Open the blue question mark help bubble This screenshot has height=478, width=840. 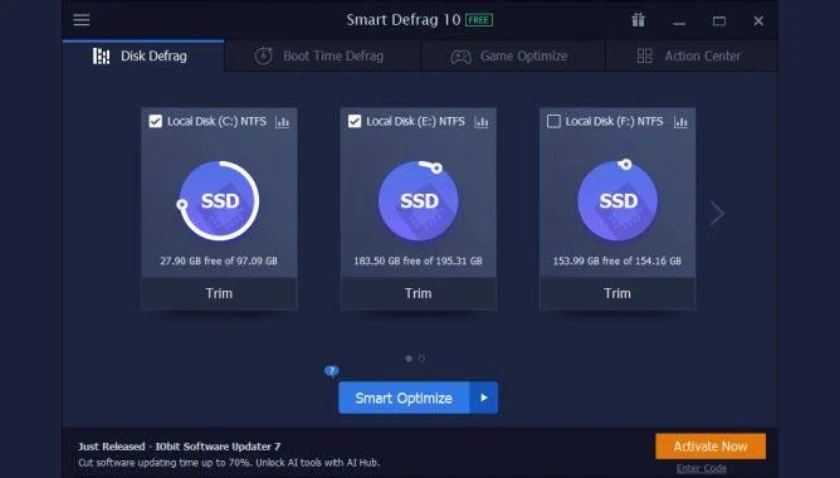click(x=332, y=371)
